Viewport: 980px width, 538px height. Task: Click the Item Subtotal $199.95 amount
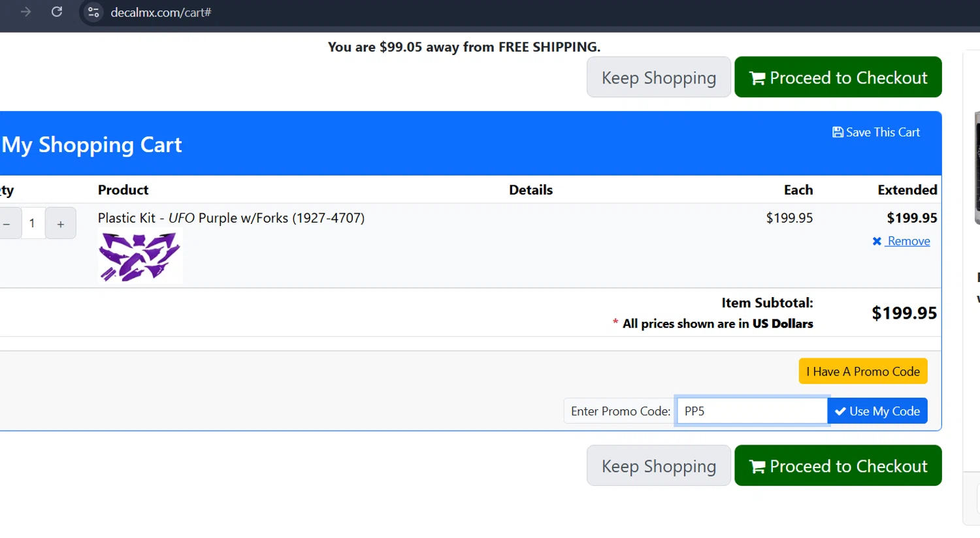(x=904, y=313)
